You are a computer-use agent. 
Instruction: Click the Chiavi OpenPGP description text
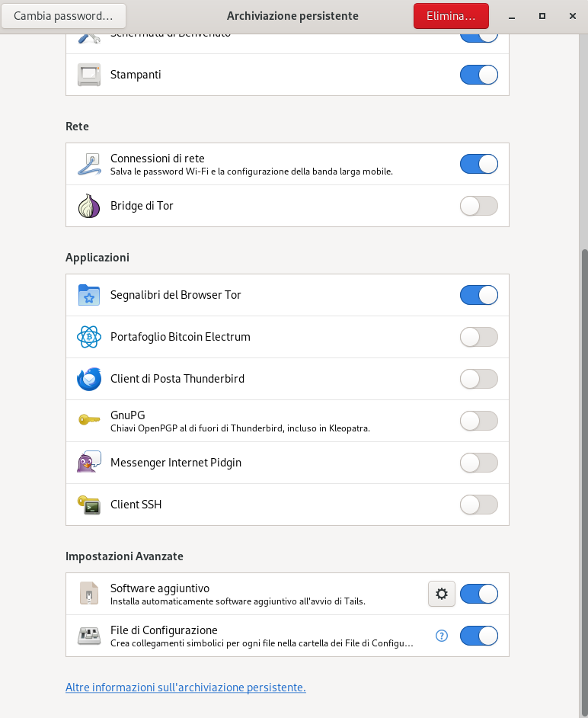(240, 428)
